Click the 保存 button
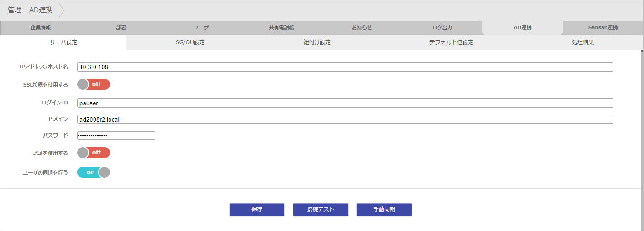 pyautogui.click(x=257, y=210)
